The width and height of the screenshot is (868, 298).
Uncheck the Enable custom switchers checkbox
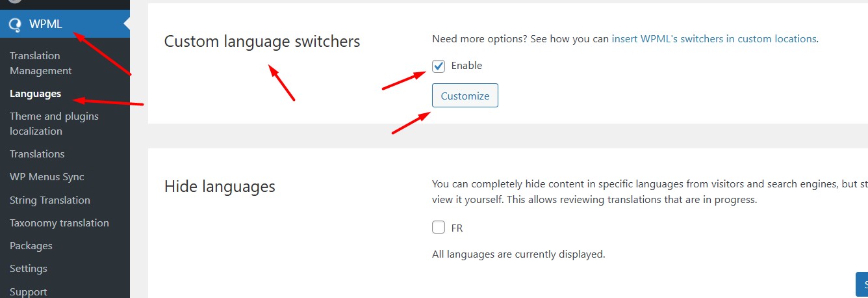pyautogui.click(x=439, y=66)
